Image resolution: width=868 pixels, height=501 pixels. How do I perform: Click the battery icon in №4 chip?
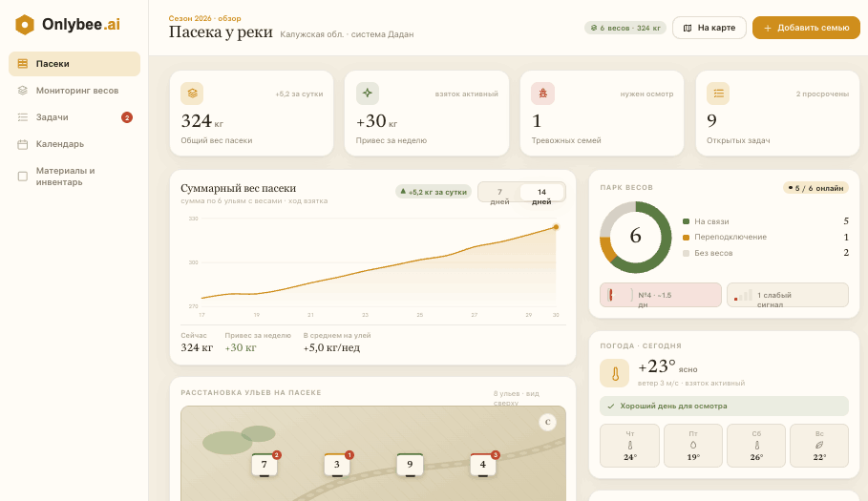tap(620, 295)
